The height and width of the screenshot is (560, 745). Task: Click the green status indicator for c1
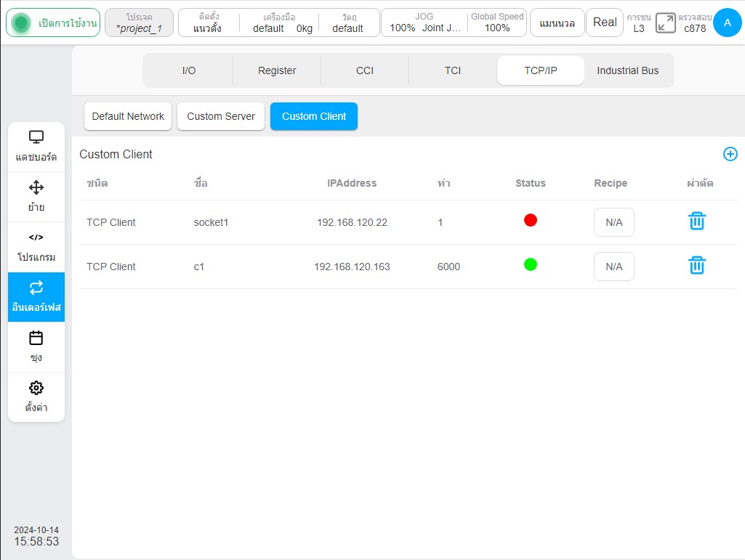531,264
